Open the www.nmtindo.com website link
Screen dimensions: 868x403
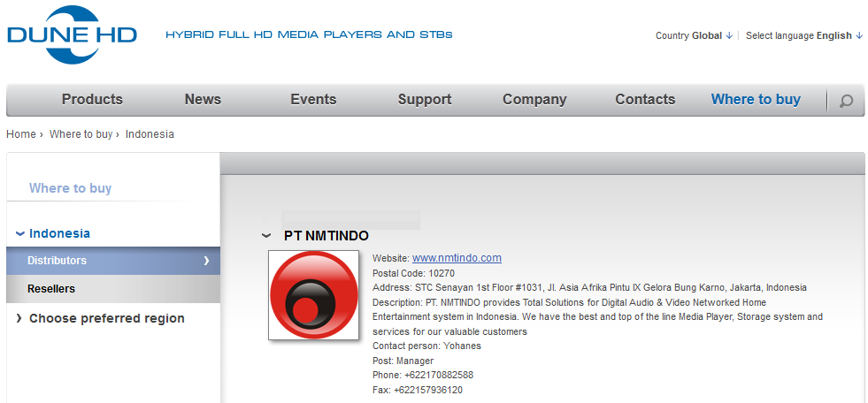tap(457, 258)
